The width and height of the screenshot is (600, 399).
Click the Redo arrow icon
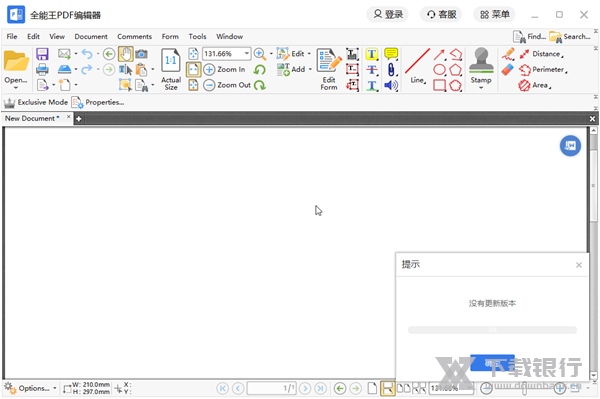(87, 69)
